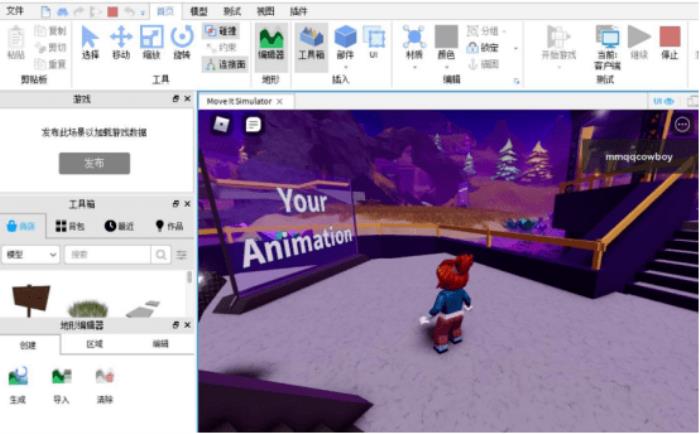Click the red 停止 (Stop) button in the 测试 group
Screen dimensions: 700x434
(669, 42)
